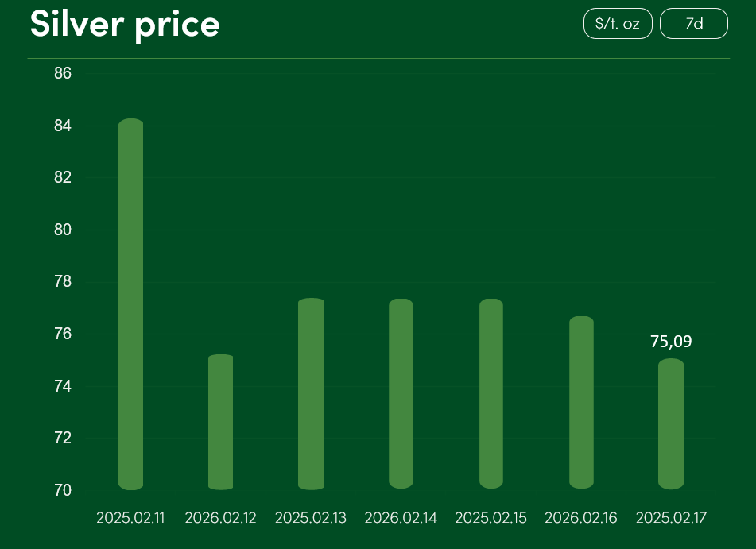756x549 pixels.
Task: Click the 75,09 value label
Action: (671, 342)
